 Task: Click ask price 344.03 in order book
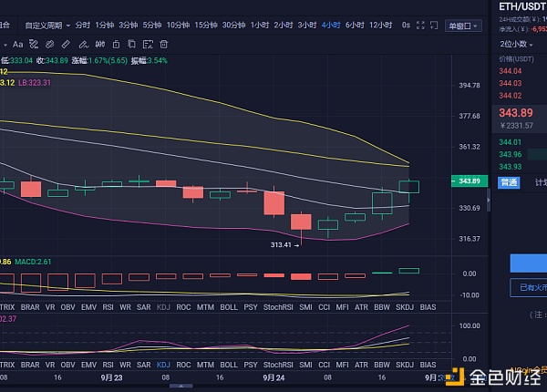pyautogui.click(x=510, y=83)
